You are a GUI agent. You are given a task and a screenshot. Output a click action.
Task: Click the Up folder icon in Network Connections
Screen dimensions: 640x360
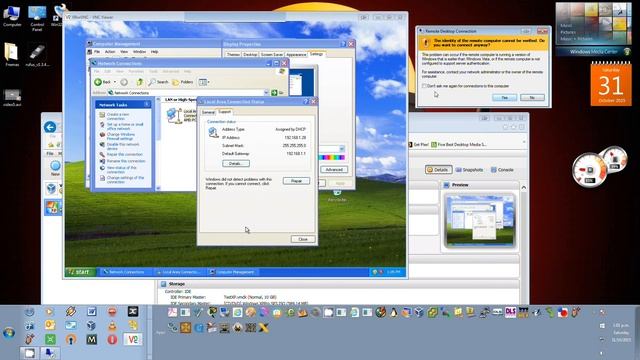pyautogui.click(x=140, y=82)
